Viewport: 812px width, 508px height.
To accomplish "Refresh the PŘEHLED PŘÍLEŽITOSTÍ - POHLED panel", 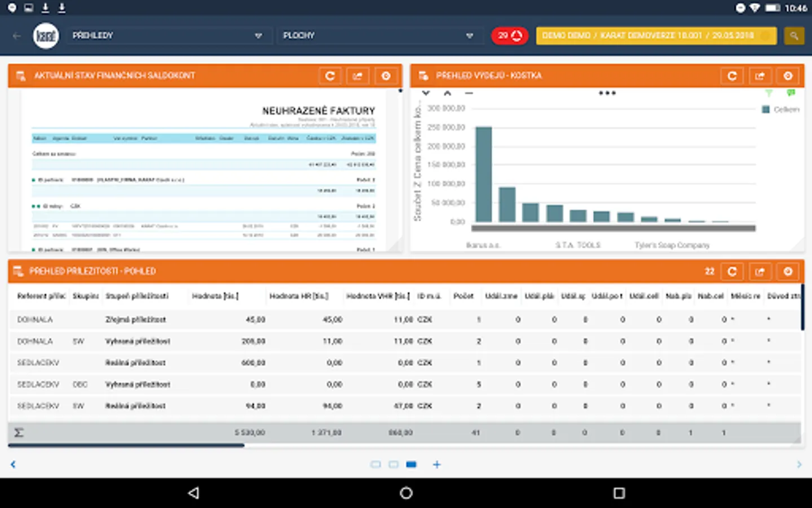I will (732, 271).
